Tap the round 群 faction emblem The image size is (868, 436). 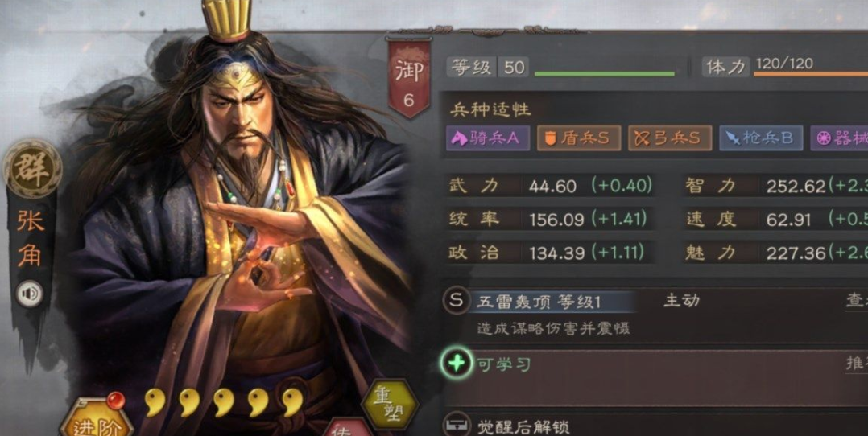pyautogui.click(x=32, y=169)
